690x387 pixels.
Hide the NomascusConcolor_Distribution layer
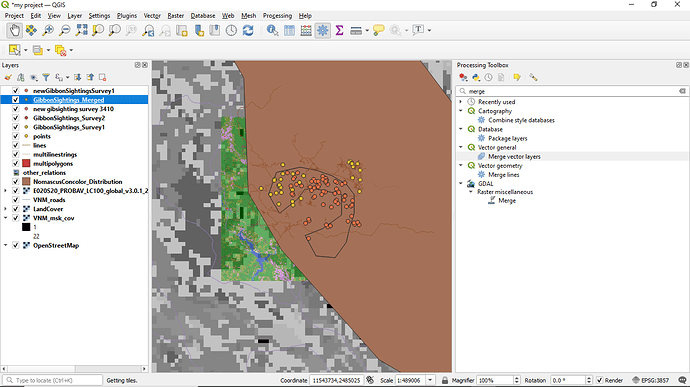(x=15, y=181)
